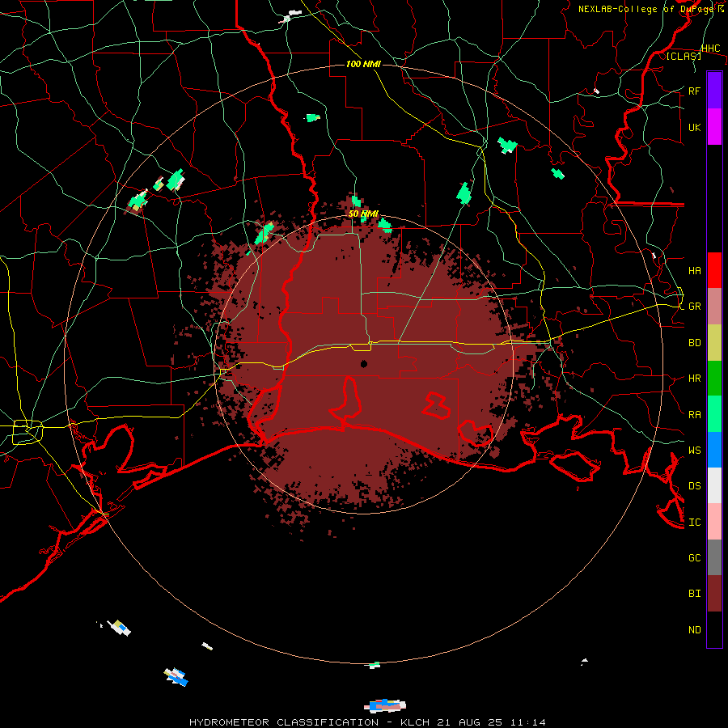The width and height of the screenshot is (728, 728).
Task: Click the WS legend label text
Action: pyautogui.click(x=694, y=451)
